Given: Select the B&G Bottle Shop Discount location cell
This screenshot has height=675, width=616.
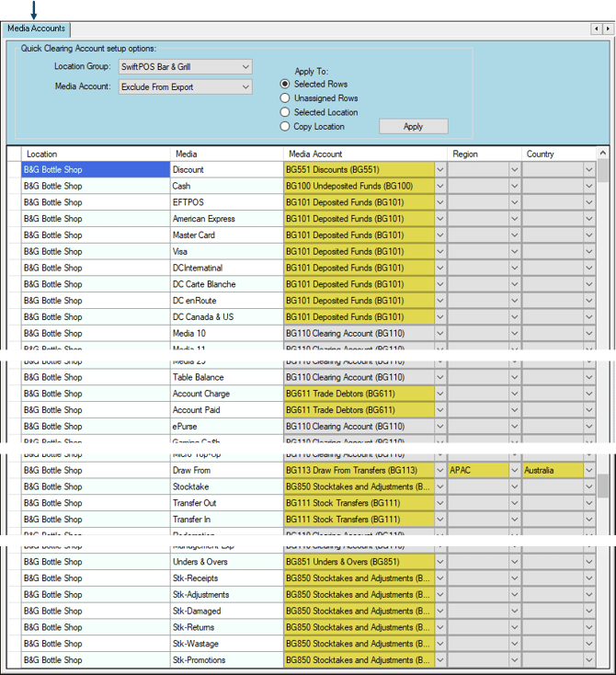Looking at the screenshot, I should click(96, 170).
